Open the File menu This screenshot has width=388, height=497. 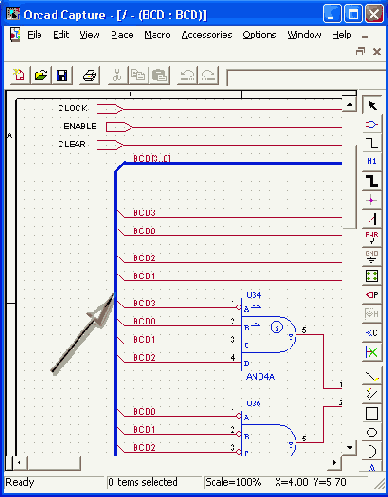(34, 35)
